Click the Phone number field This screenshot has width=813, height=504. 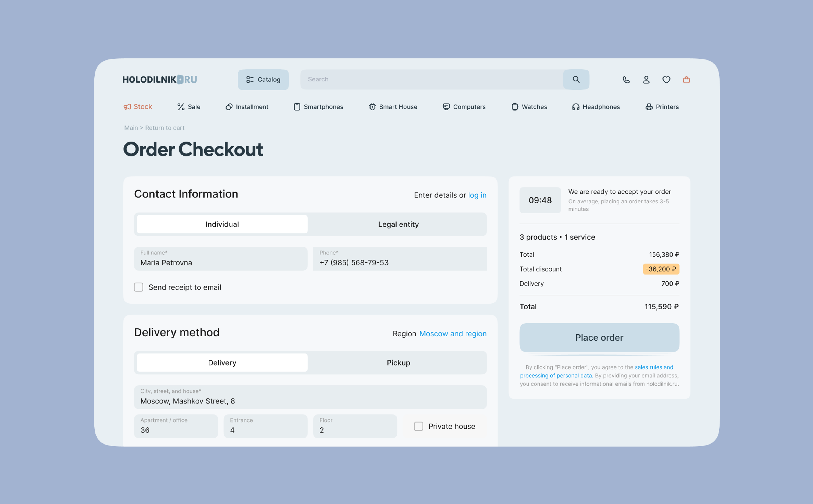click(400, 259)
